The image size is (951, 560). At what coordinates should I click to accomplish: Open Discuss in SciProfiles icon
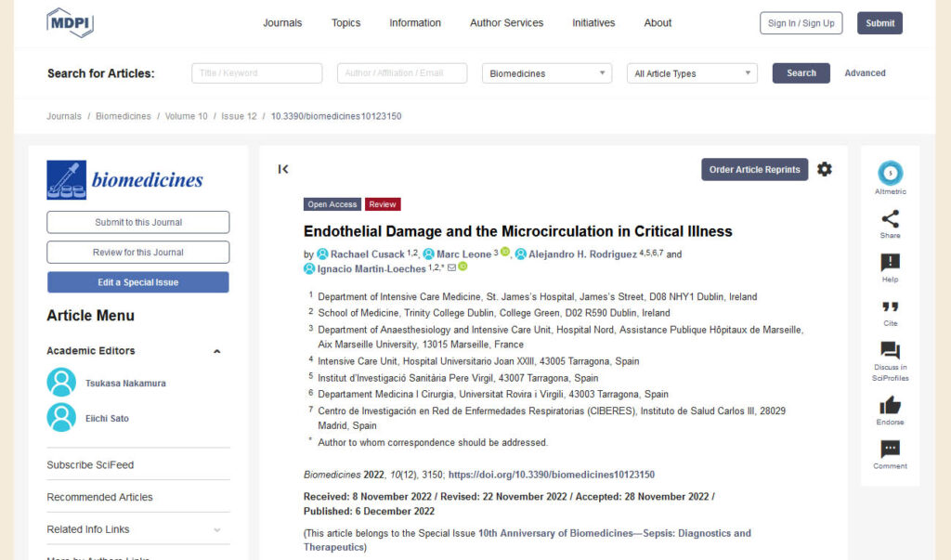tap(890, 351)
